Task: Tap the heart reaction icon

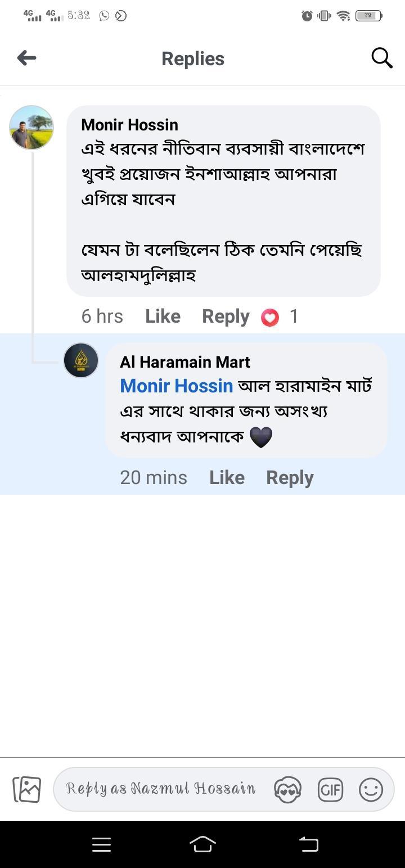Action: click(270, 318)
